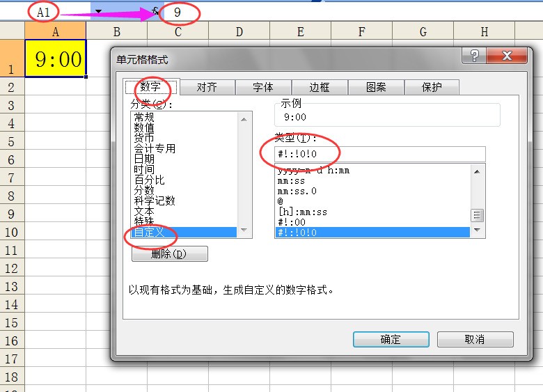Select column G header
Screen dimensions: 543x392
tap(423, 32)
